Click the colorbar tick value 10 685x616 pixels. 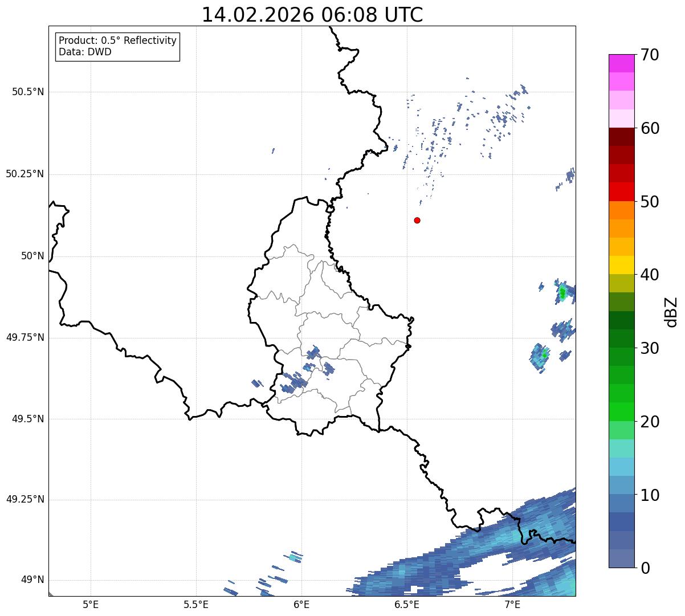click(650, 495)
